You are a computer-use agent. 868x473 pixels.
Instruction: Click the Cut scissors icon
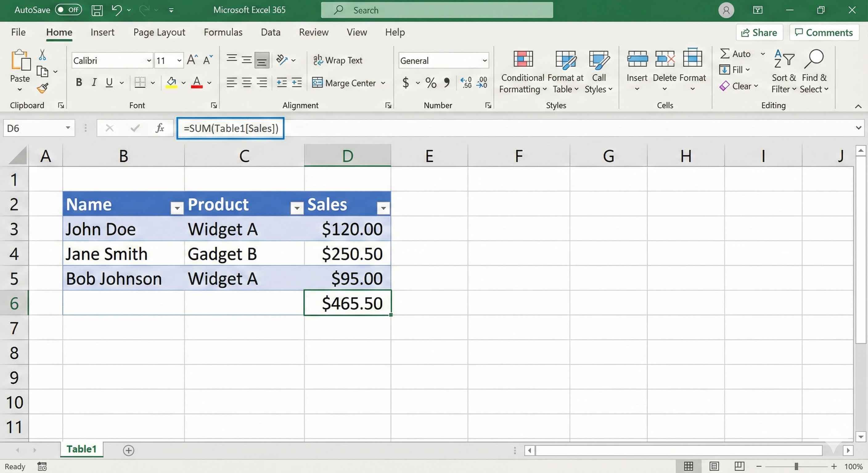click(x=43, y=55)
